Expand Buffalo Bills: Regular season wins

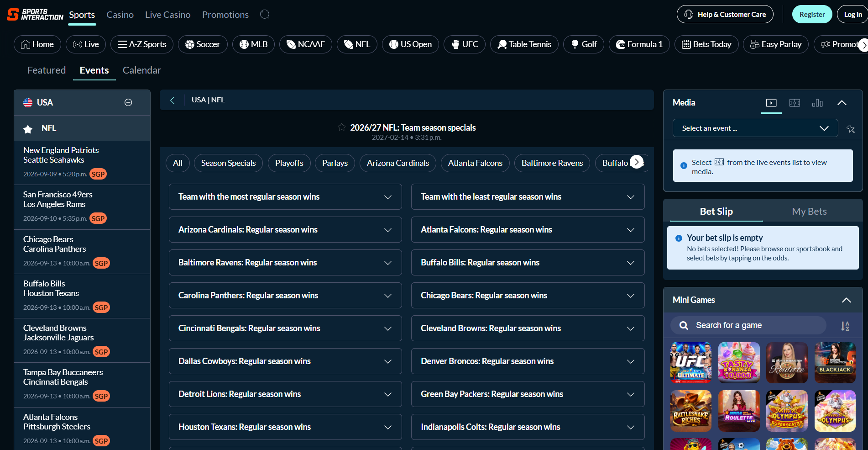point(528,263)
